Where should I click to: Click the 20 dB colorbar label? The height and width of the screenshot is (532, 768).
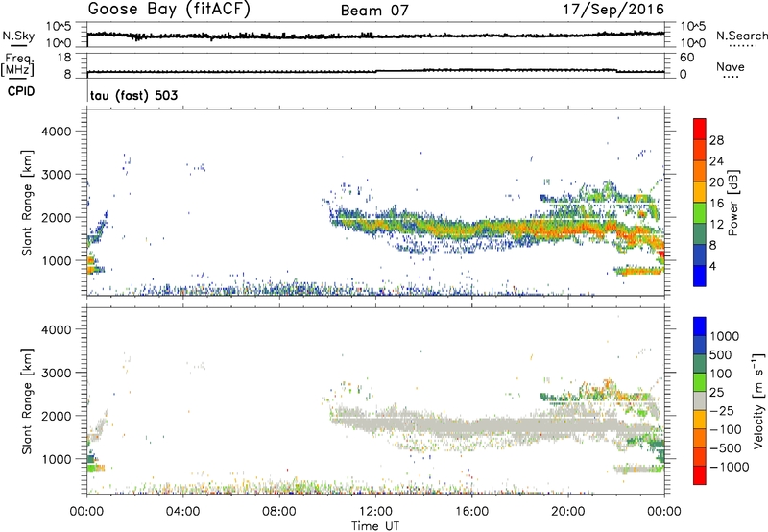[716, 182]
